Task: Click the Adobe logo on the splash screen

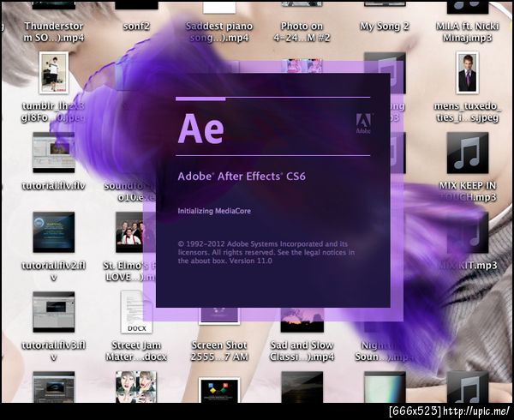Action: [363, 123]
